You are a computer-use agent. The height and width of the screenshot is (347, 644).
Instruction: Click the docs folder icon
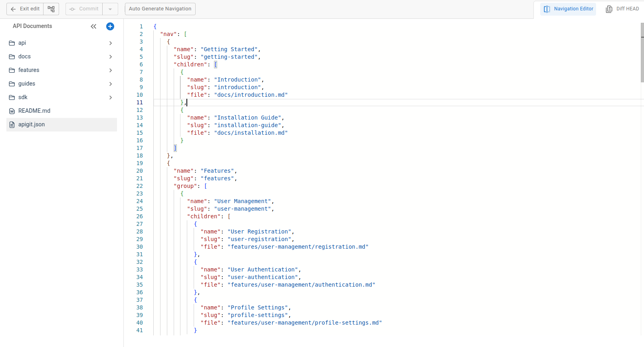coord(12,57)
